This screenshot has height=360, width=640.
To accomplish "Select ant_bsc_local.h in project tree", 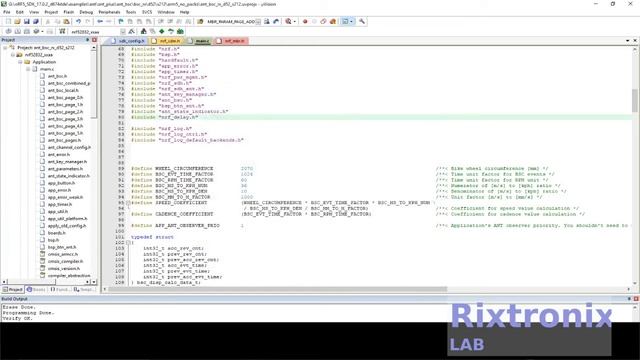I will [63, 91].
